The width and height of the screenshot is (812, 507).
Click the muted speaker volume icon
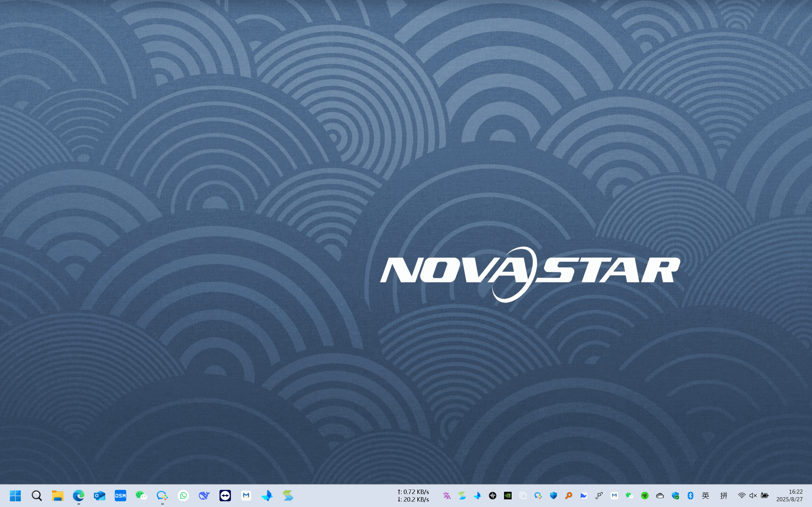[753, 496]
